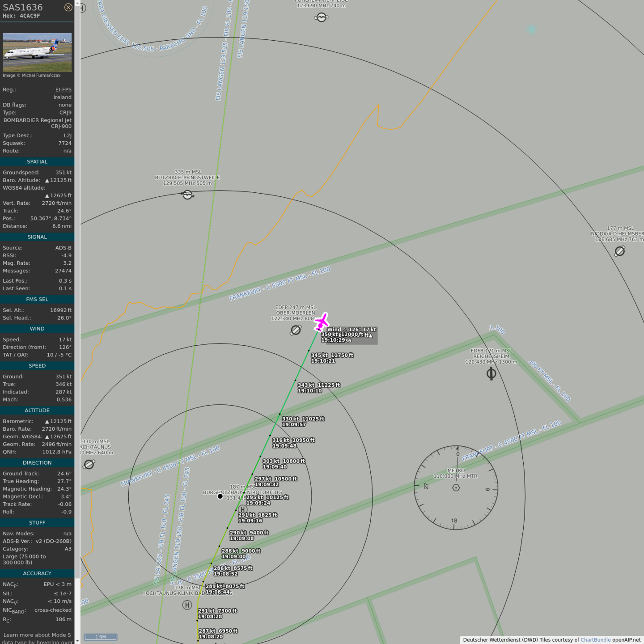The width and height of the screenshot is (644, 644).
Task: Open the ChartBundle attribution link
Action: pyautogui.click(x=595, y=640)
